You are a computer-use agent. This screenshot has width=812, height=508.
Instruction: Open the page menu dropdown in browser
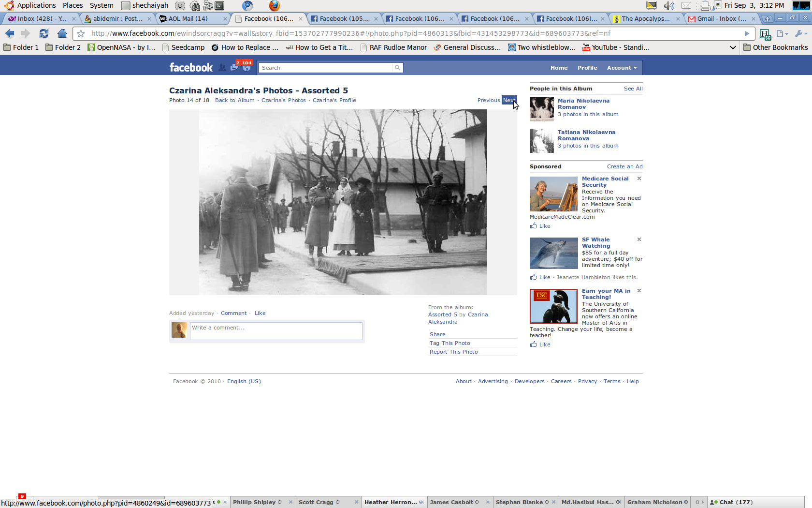click(x=782, y=33)
